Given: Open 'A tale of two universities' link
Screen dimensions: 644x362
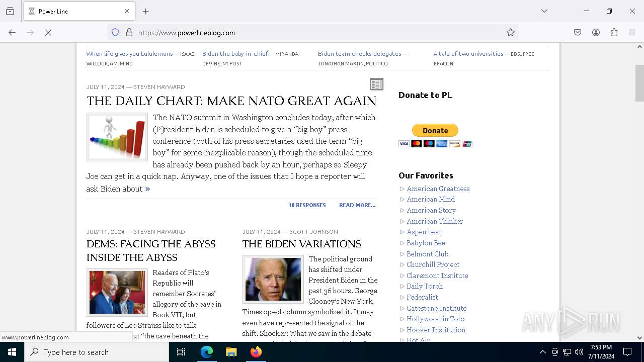Looking at the screenshot, I should pos(468,54).
